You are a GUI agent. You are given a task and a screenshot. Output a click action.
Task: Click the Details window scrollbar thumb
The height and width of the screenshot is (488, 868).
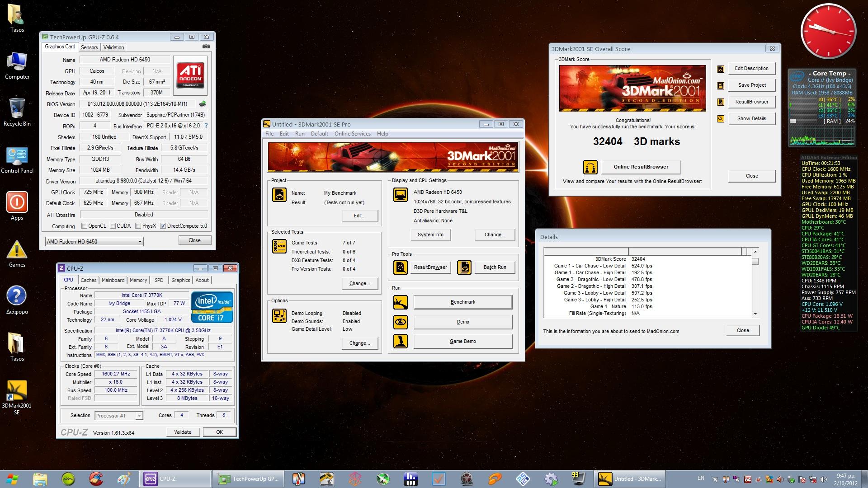pyautogui.click(x=755, y=261)
